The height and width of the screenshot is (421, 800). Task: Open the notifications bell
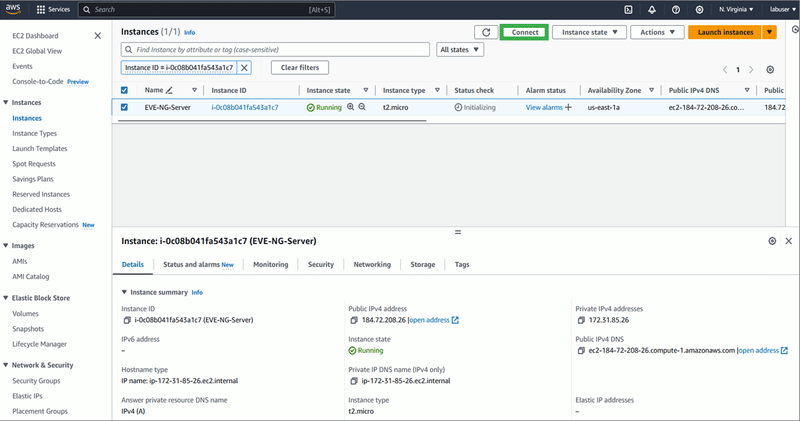652,9
